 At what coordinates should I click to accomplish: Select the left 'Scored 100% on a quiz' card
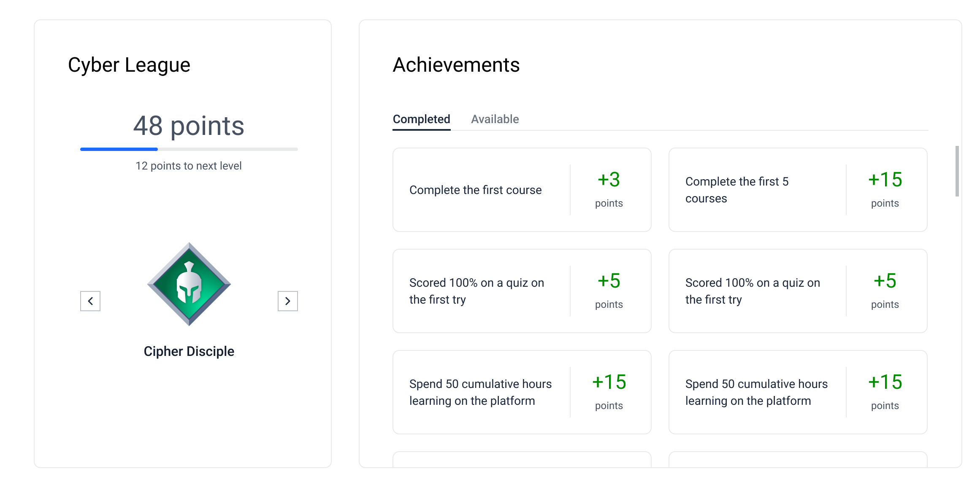click(x=477, y=291)
